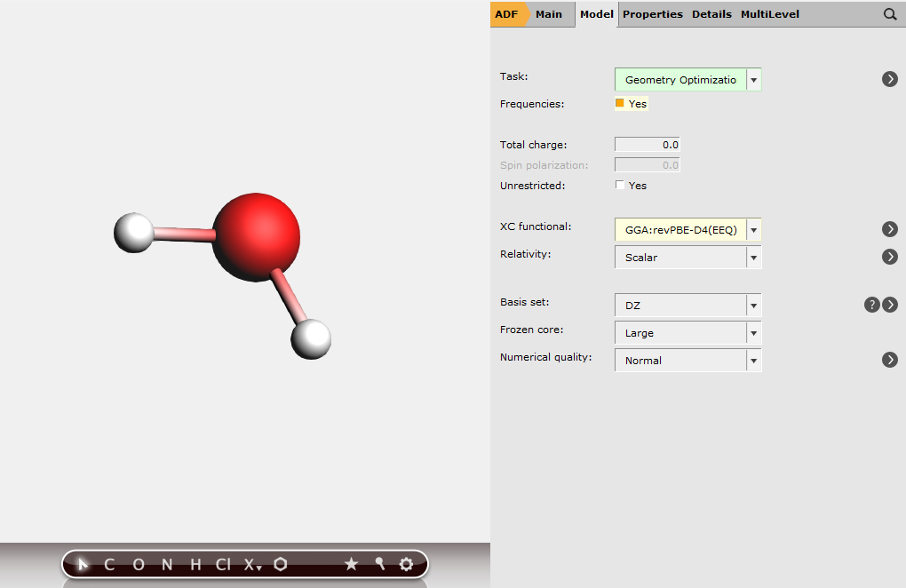Click the ADF module button

point(506,14)
